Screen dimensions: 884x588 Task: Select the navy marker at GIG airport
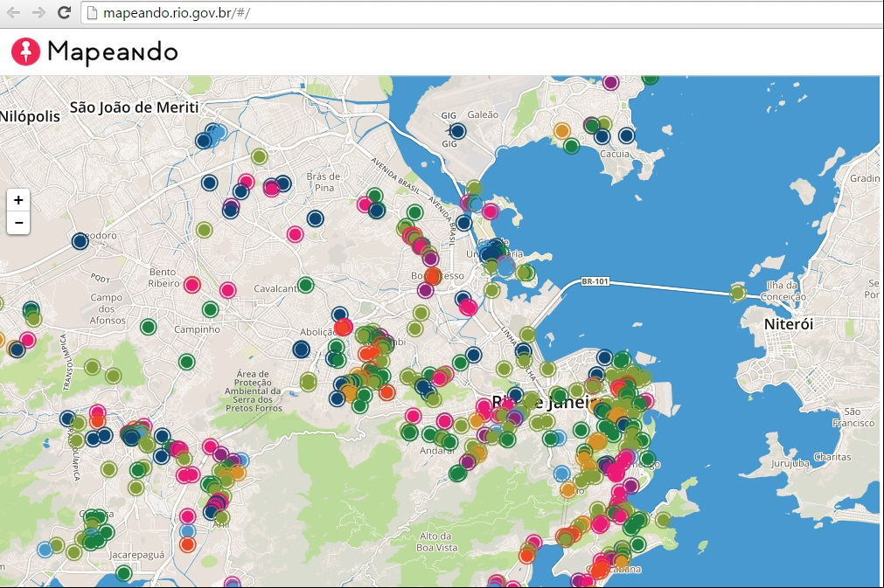[x=457, y=131]
